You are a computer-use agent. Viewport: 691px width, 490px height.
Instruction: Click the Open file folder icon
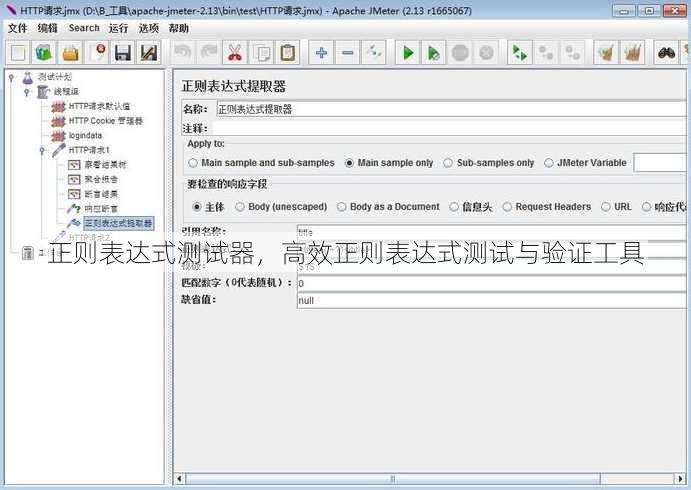tap(71, 53)
